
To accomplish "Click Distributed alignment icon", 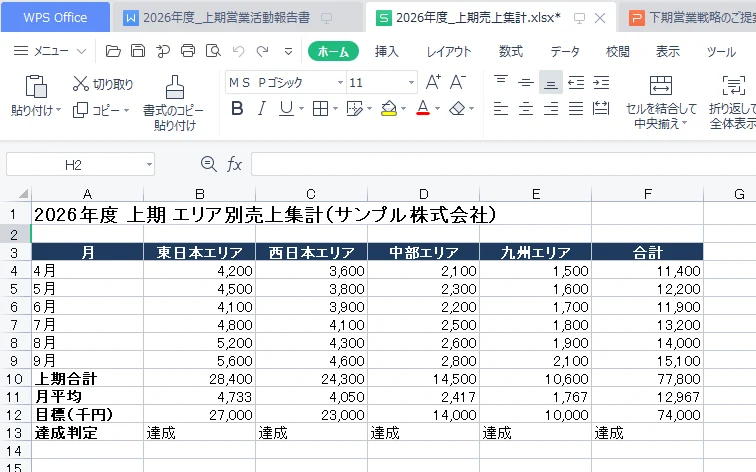I will click(x=601, y=108).
